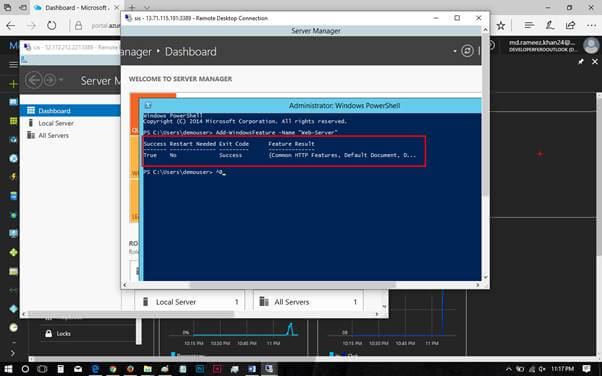
Task: Open history dropdown beside Server Manager arrows
Action: 61,80
